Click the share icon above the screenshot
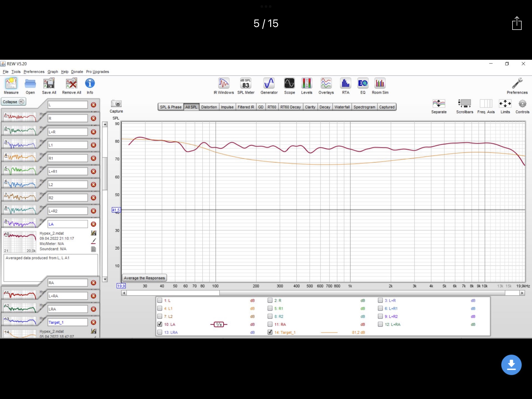This screenshot has width=532, height=399. point(517,23)
